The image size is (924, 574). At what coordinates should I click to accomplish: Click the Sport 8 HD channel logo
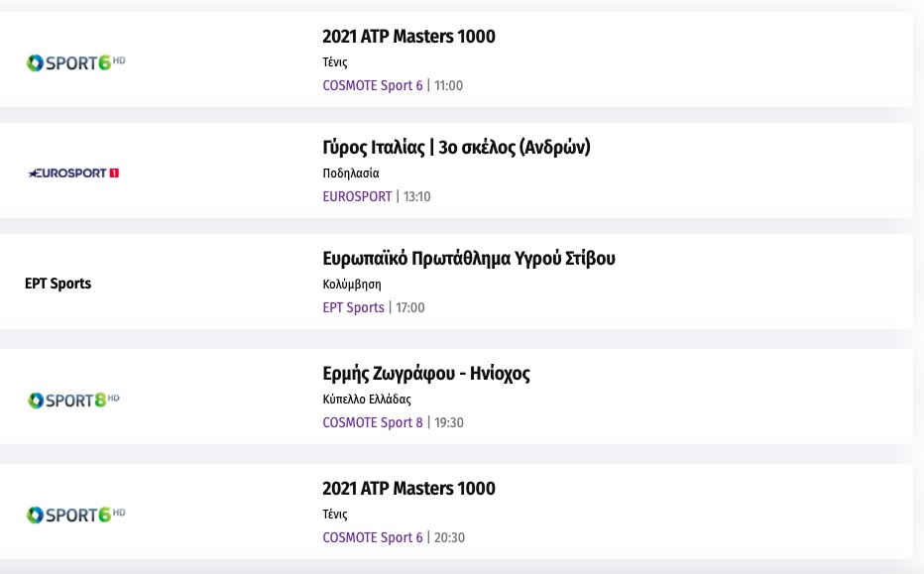[x=73, y=400]
